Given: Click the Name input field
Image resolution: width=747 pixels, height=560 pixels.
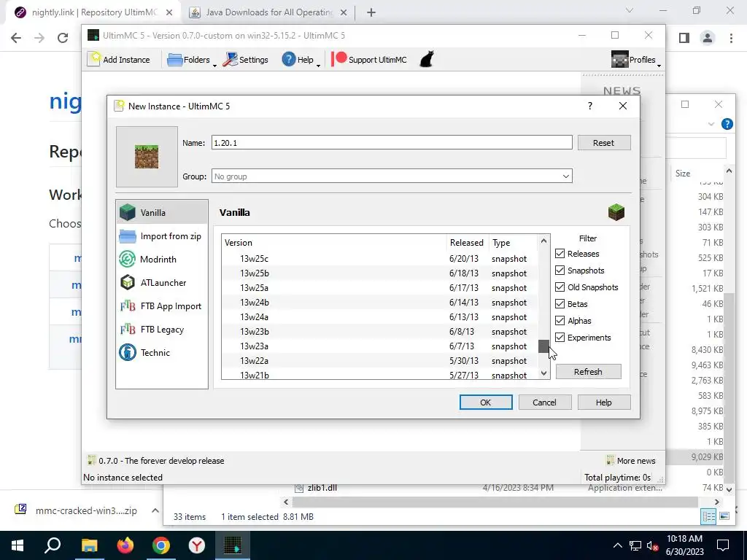Looking at the screenshot, I should coord(392,142).
